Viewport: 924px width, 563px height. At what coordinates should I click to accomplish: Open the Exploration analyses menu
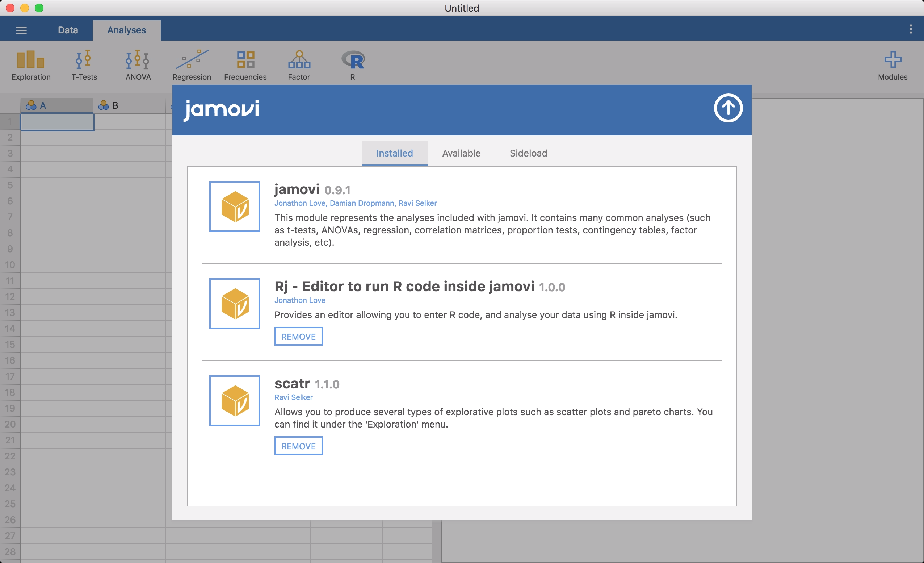pyautogui.click(x=31, y=65)
